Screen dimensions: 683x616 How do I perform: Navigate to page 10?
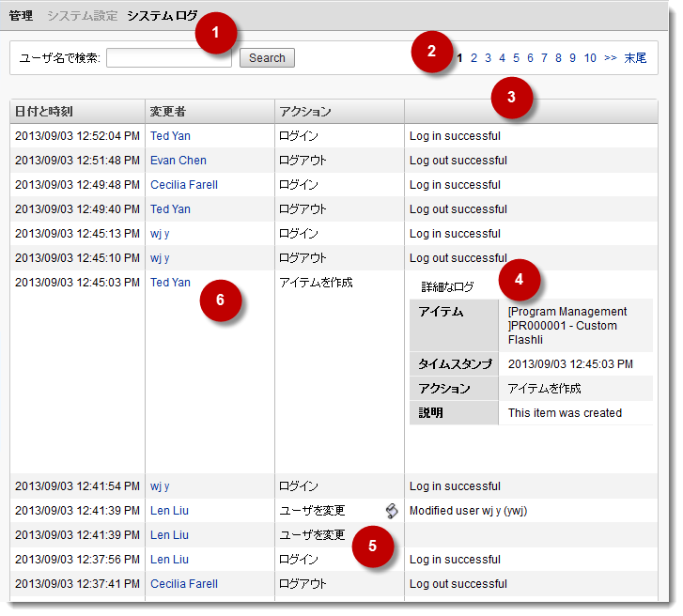[590, 58]
